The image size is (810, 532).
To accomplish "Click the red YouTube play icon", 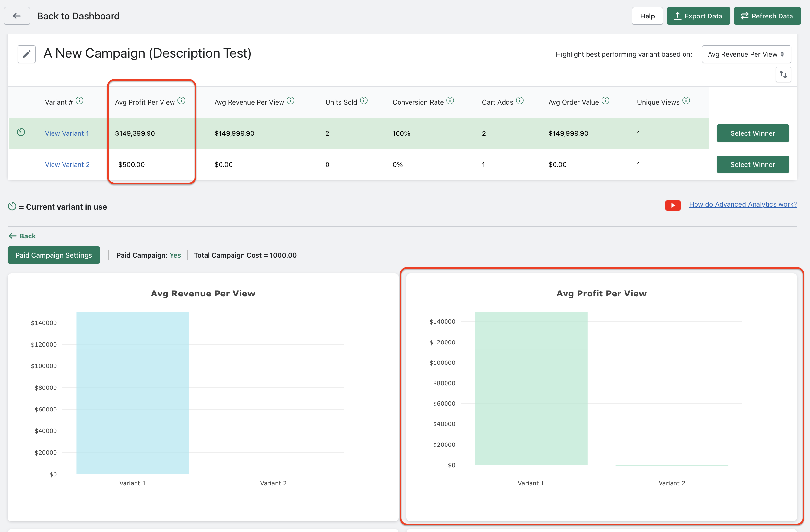I will [673, 205].
